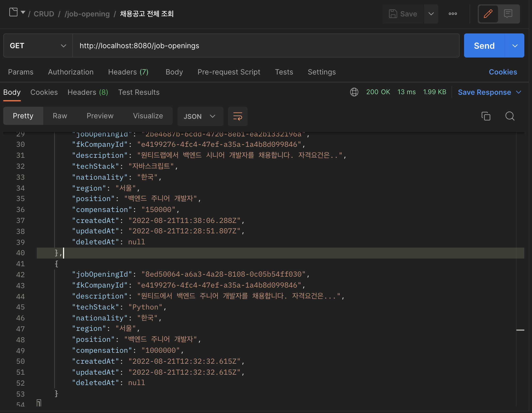The width and height of the screenshot is (532, 413).
Task: Click the Save Response link
Action: pyautogui.click(x=485, y=92)
